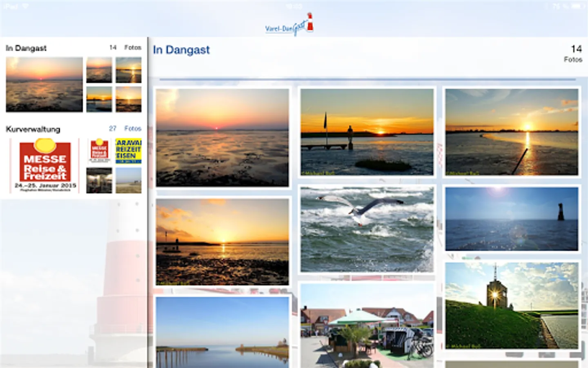Image resolution: width=588 pixels, height=368 pixels.
Task: Click the '14 Fotos' counter in the gallery header
Action: 573,54
